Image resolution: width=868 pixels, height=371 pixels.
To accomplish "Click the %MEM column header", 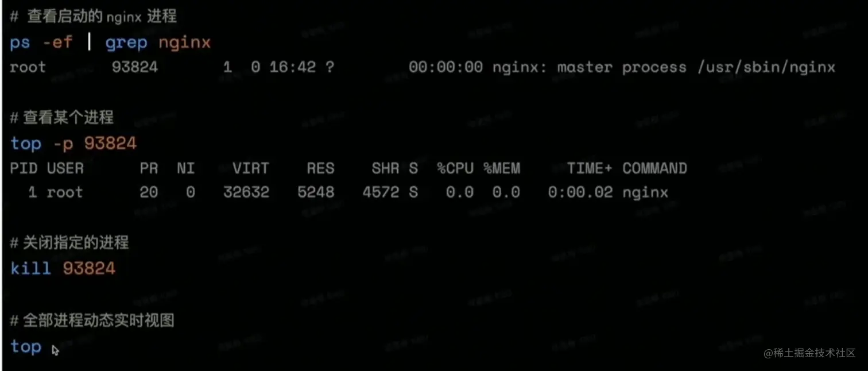I will click(x=502, y=168).
